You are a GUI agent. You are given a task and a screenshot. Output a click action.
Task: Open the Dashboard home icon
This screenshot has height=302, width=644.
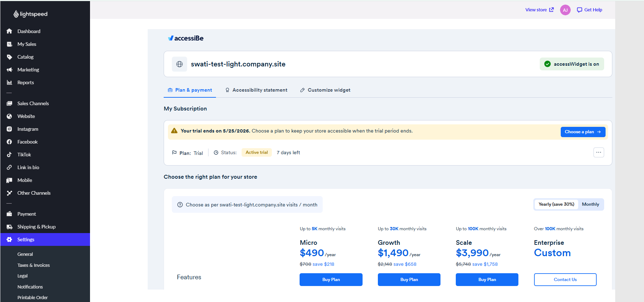pos(9,31)
